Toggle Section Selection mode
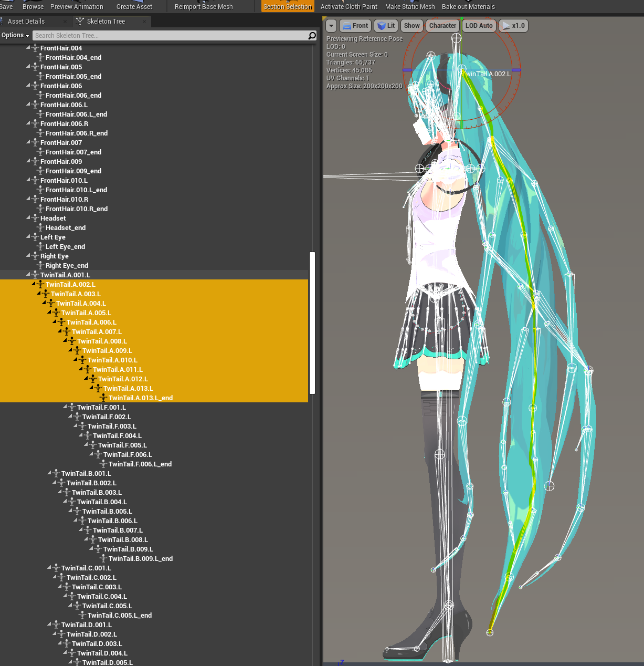Screen dimensions: 644x666 (x=288, y=6)
